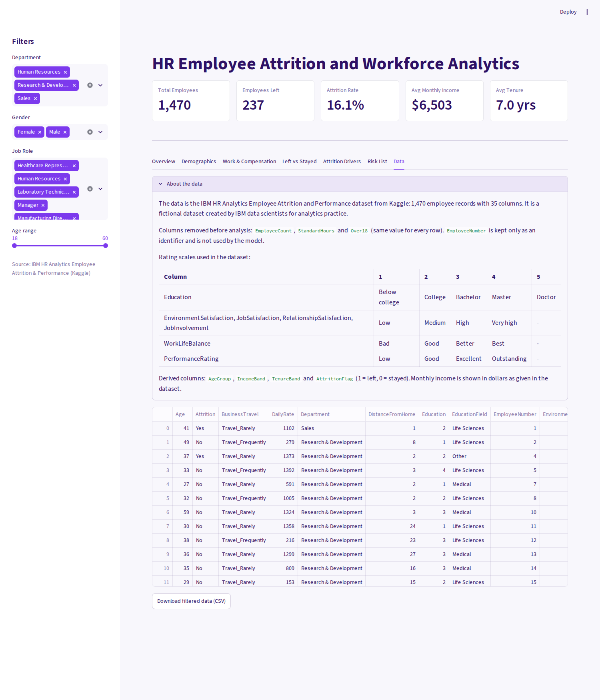
Task: Open the three-dot main menu
Action: (x=587, y=12)
